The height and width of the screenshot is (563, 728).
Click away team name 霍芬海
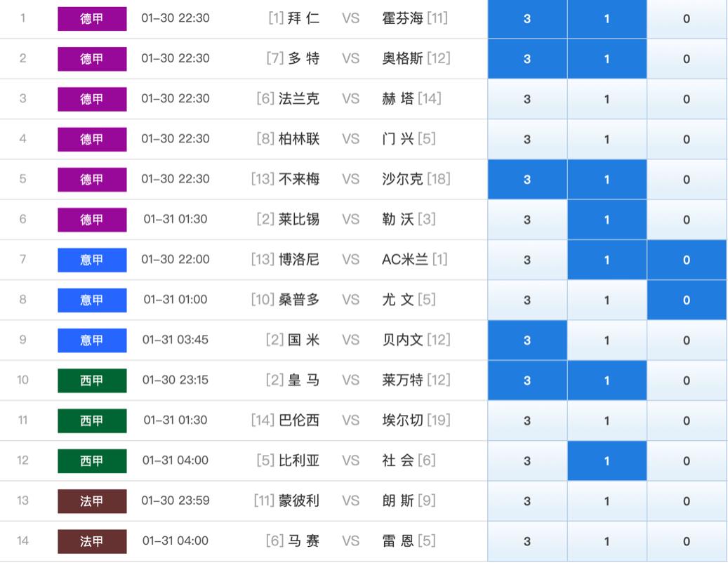(402, 18)
